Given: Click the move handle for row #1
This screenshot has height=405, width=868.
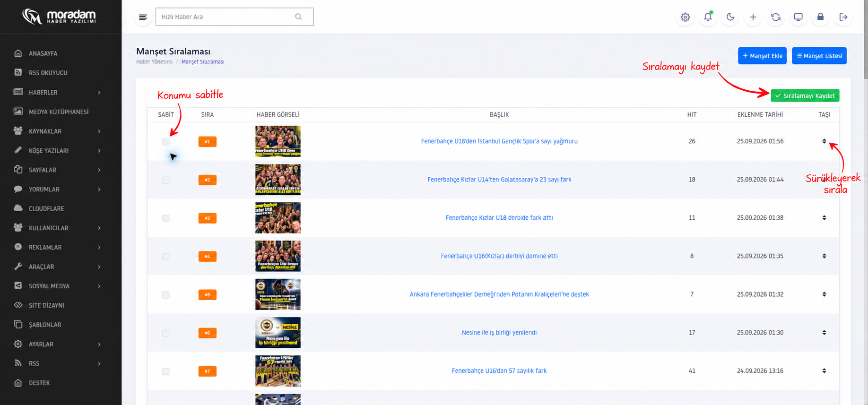Looking at the screenshot, I should 824,141.
